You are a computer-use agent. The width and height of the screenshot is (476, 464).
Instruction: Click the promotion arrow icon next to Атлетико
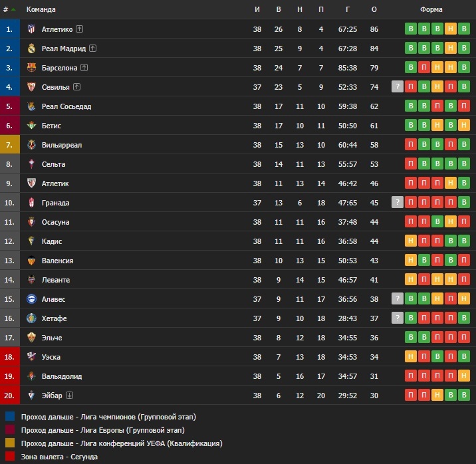pyautogui.click(x=80, y=29)
